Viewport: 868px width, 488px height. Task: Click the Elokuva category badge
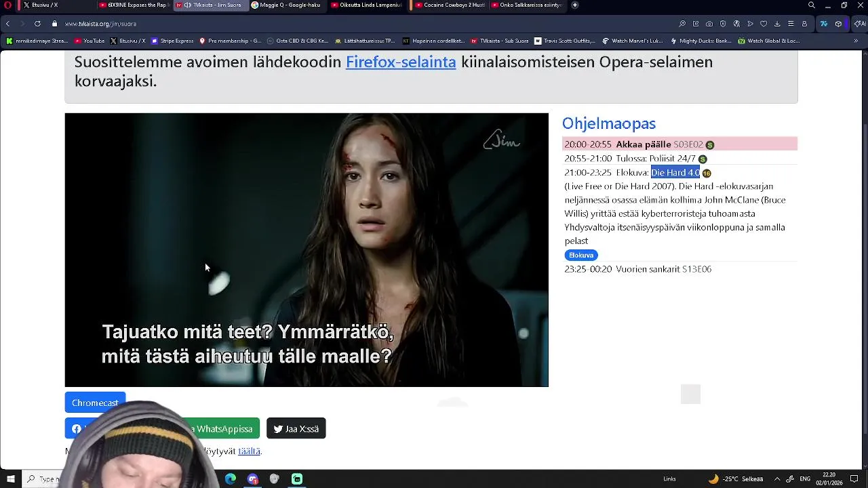(581, 255)
